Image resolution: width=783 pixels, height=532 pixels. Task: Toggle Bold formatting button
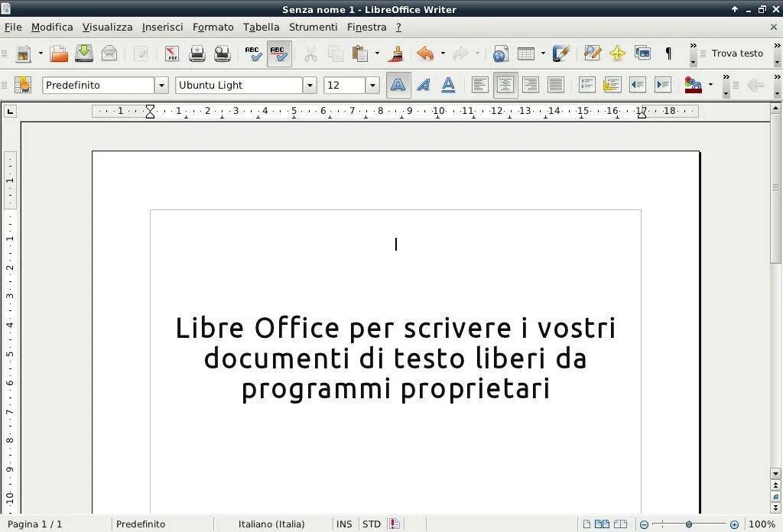point(398,86)
